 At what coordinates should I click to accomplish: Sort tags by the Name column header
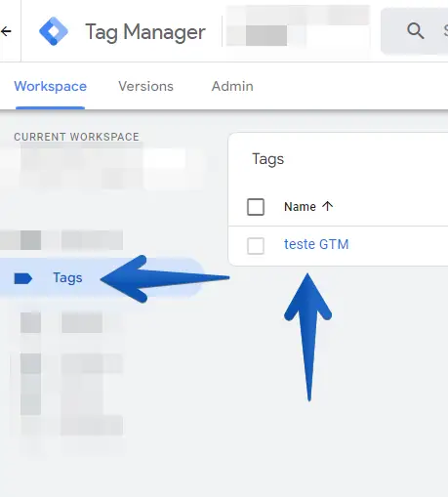click(x=300, y=207)
